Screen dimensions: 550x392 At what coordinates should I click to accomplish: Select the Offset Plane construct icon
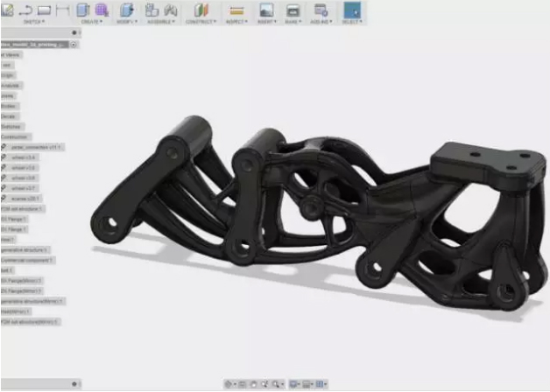202,10
